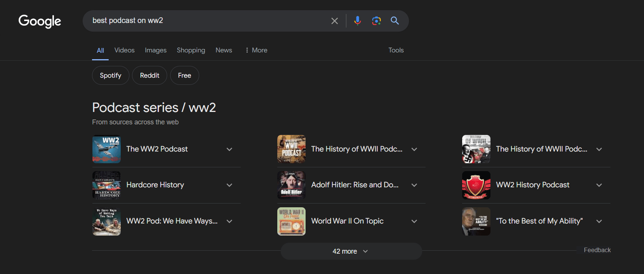Show 42 more podcast results
This screenshot has width=644, height=274.
pyautogui.click(x=351, y=251)
